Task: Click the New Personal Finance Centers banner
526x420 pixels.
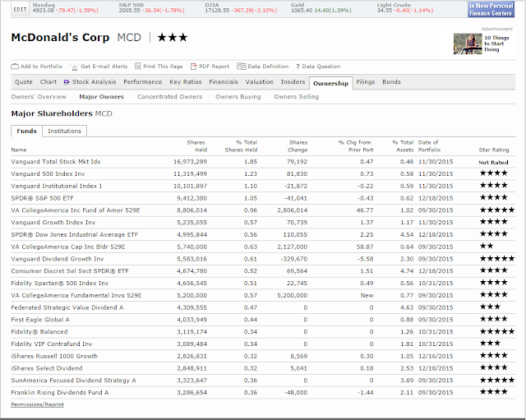Action: click(491, 9)
